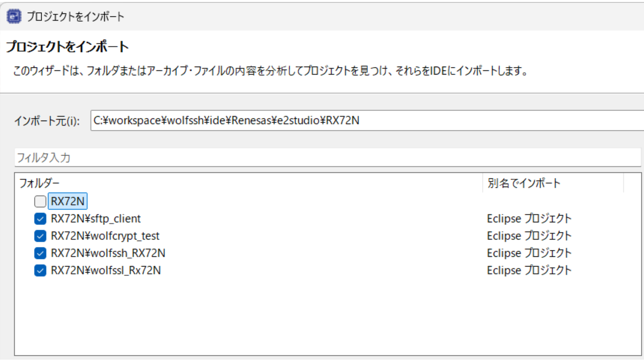Click Eclipse プロジェクト cell for wolfcrypt_test

click(529, 236)
